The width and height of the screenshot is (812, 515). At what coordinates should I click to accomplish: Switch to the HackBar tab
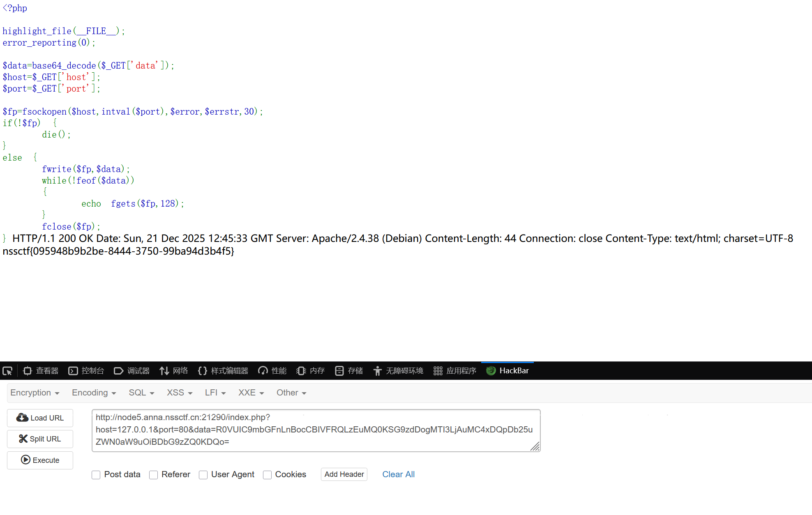(507, 371)
